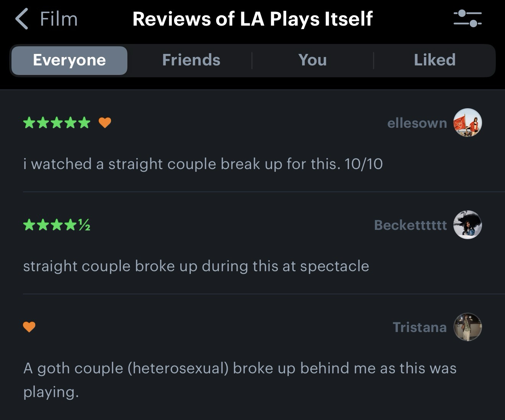Switch to the You tab
This screenshot has width=505, height=420.
[x=313, y=60]
